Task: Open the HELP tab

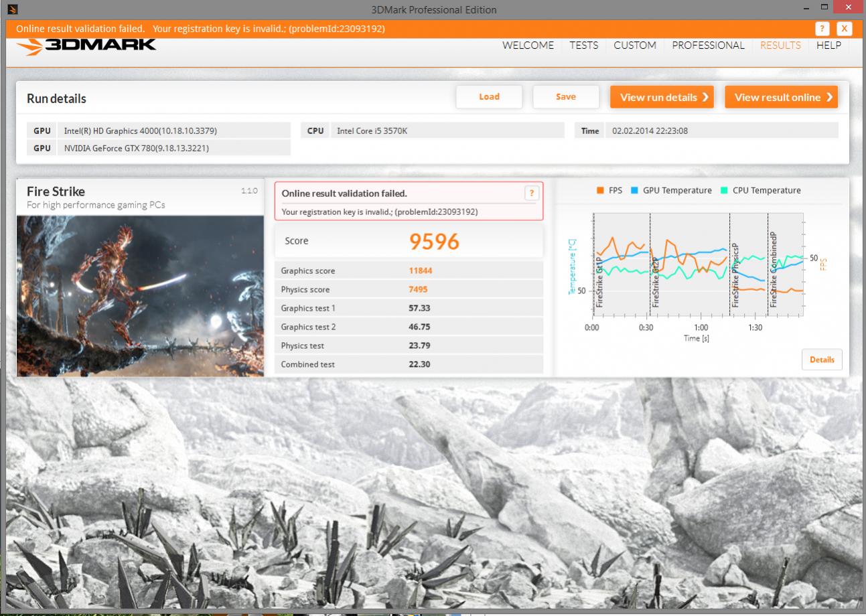Action: tap(828, 46)
